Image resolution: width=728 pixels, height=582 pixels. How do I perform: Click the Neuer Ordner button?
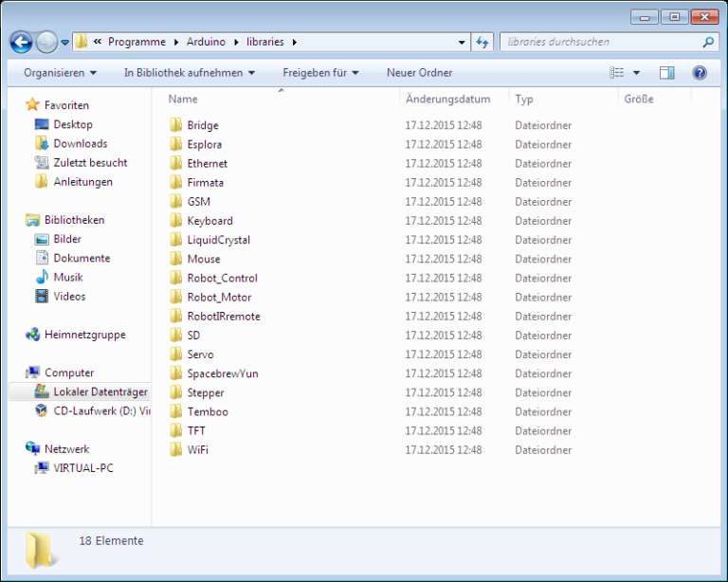click(419, 73)
